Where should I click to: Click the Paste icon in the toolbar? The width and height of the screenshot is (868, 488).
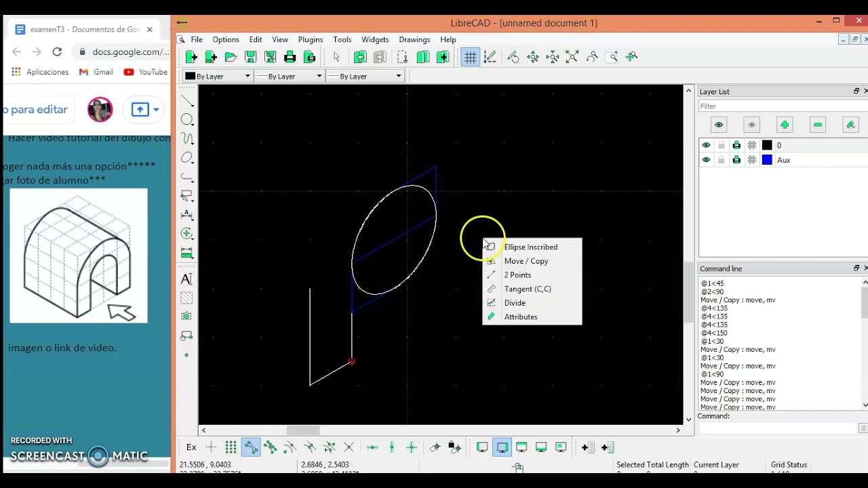(x=442, y=58)
